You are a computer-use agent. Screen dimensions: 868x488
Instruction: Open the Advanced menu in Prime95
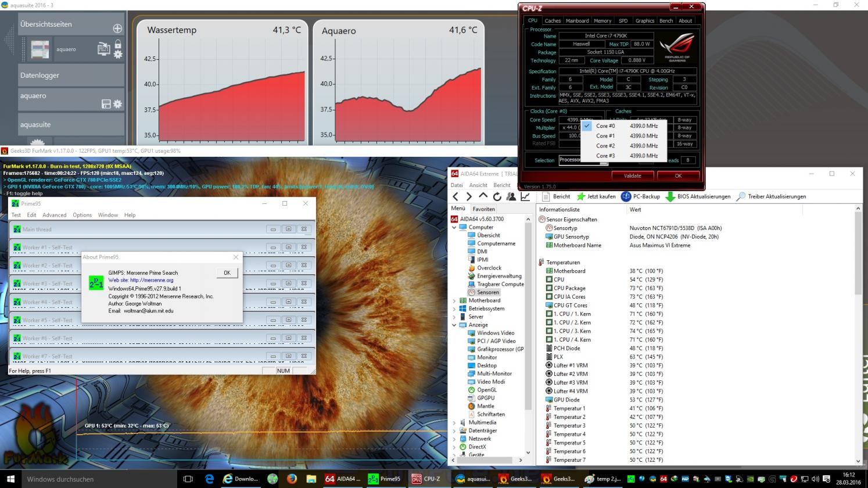point(54,215)
